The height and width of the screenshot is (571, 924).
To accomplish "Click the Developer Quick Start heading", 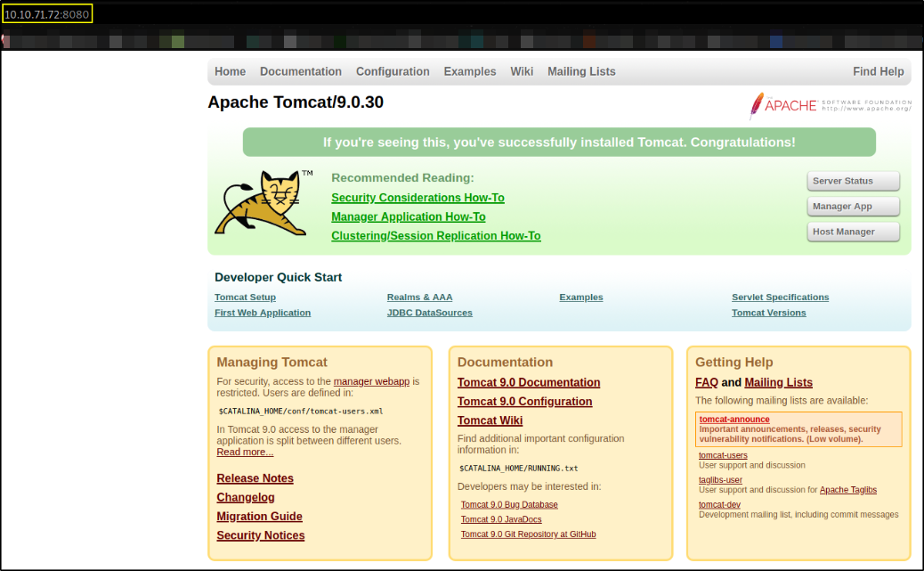I will point(278,277).
